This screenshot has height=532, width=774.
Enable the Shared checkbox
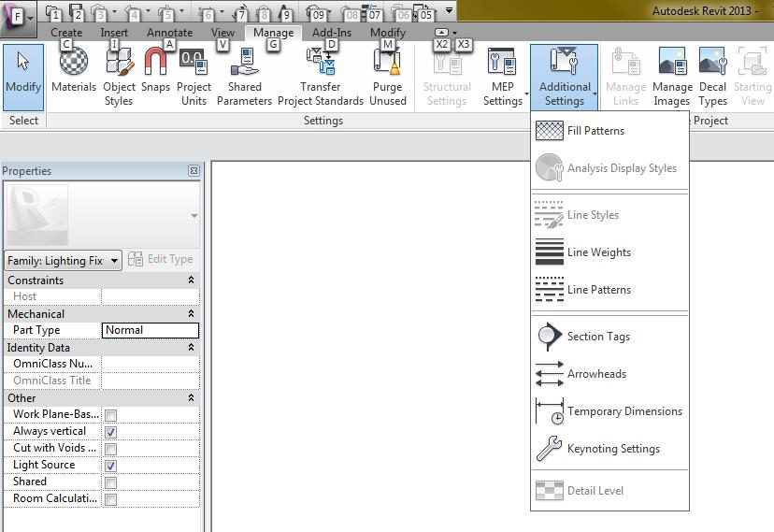point(111,482)
